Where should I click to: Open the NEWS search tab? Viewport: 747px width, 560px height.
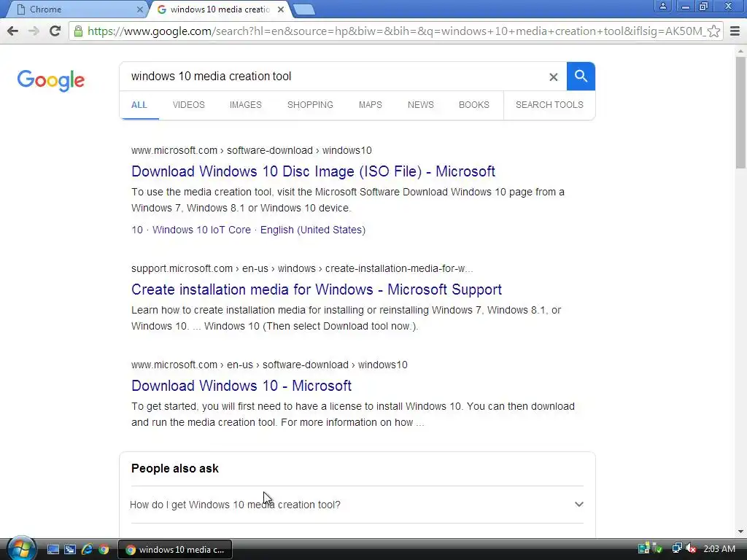click(421, 105)
